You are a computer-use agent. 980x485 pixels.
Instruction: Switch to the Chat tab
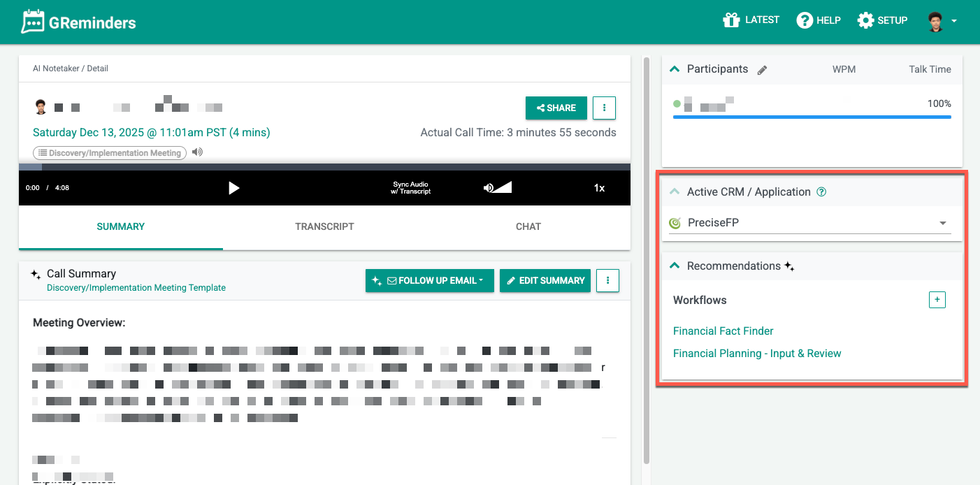pos(528,226)
